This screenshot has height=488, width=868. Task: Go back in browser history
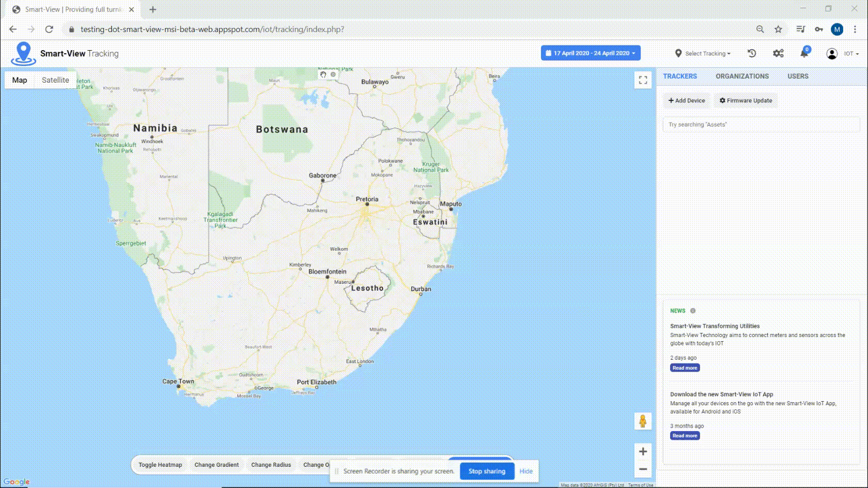click(x=13, y=29)
